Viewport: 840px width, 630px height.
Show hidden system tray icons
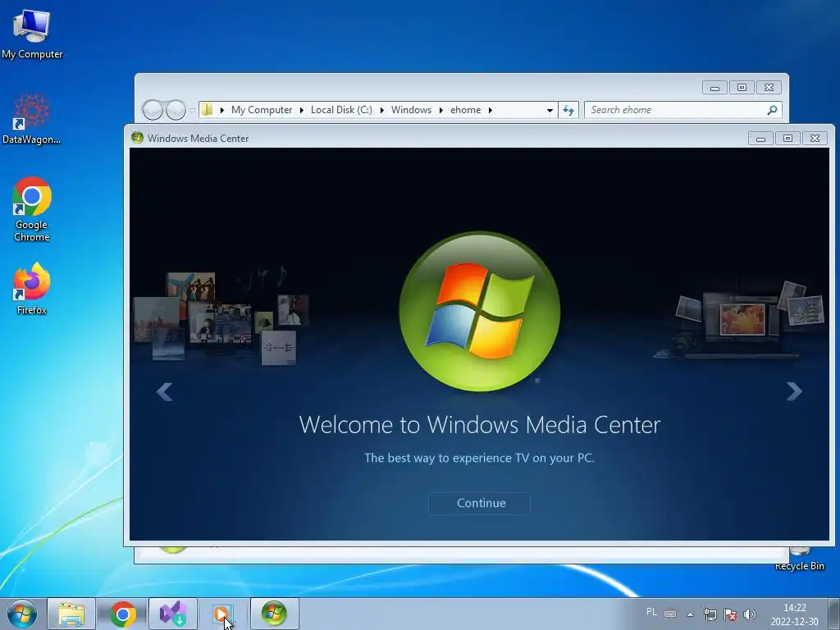coord(691,614)
